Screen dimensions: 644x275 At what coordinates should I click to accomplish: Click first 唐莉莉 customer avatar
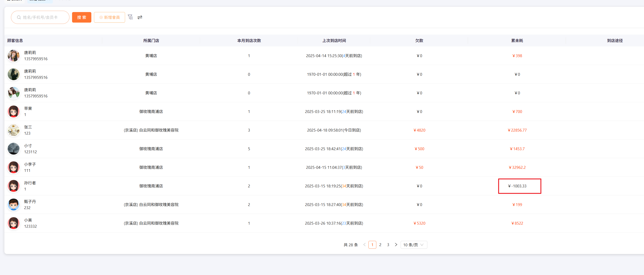14,55
